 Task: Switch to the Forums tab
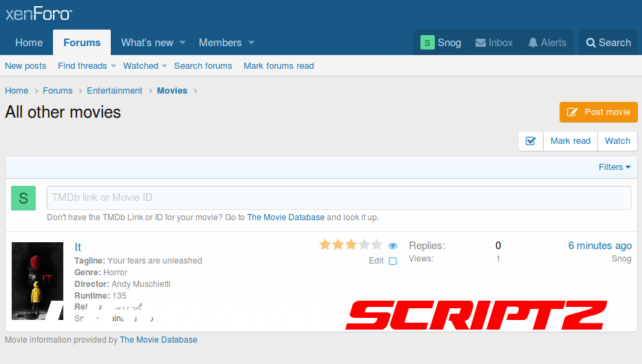pyautogui.click(x=82, y=43)
